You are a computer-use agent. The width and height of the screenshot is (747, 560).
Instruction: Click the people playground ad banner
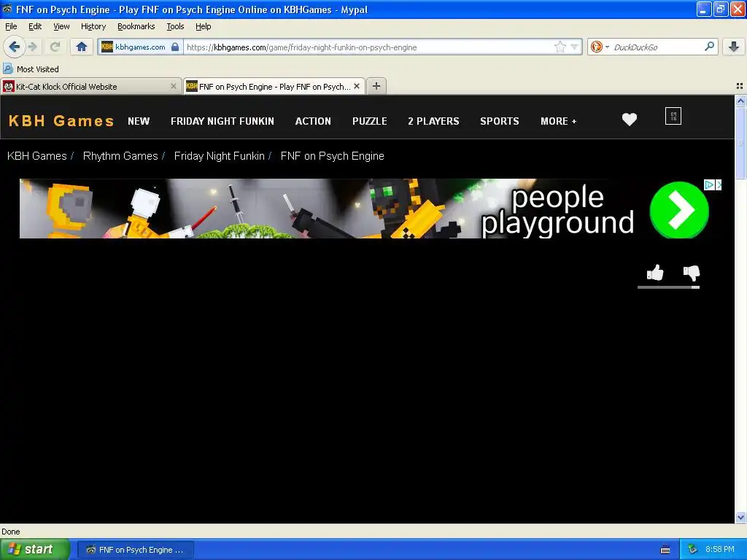(371, 209)
